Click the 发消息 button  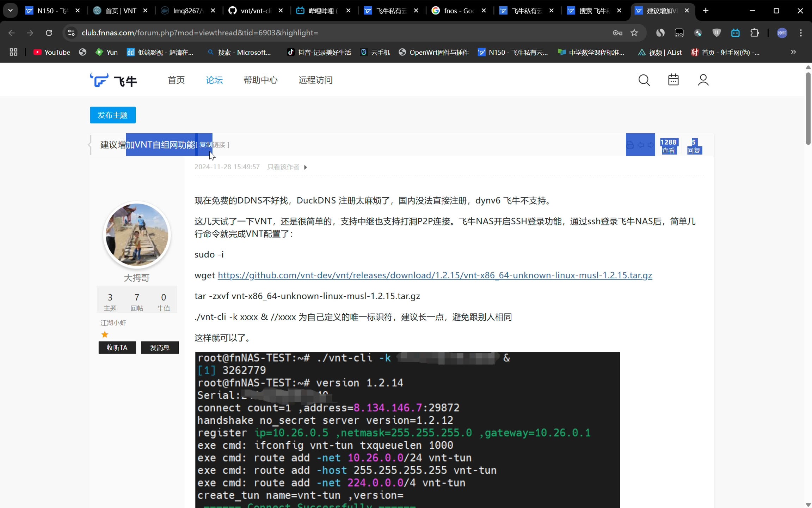point(160,347)
